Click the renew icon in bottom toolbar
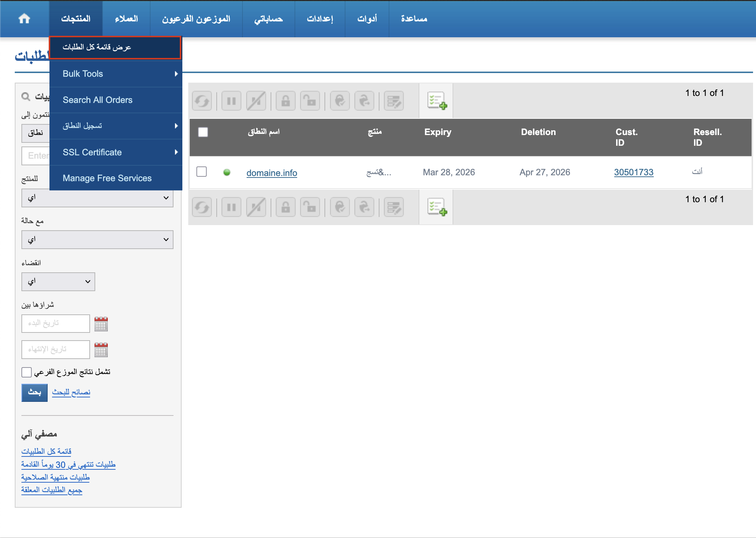The width and height of the screenshot is (756, 538). coord(202,207)
